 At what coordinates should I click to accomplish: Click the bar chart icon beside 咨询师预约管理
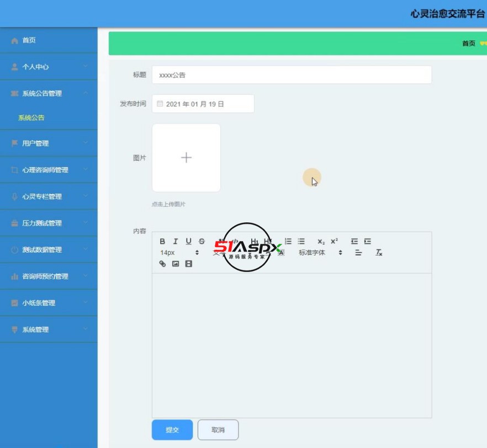point(14,276)
